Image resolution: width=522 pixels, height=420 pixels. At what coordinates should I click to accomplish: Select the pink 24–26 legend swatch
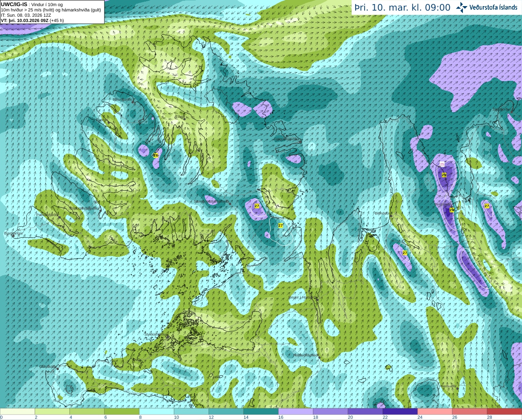coord(435,411)
